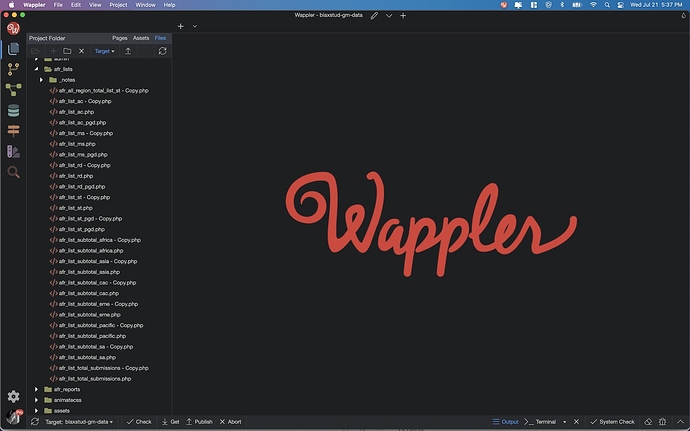Click the bug debug icon in status bar
Screen dimensions: 690x431
[x=662, y=422]
